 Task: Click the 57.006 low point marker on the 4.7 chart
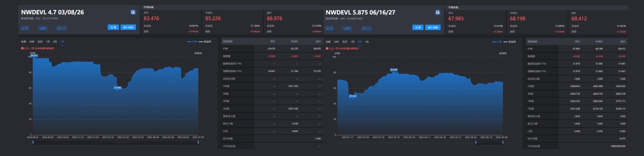tap(118, 87)
